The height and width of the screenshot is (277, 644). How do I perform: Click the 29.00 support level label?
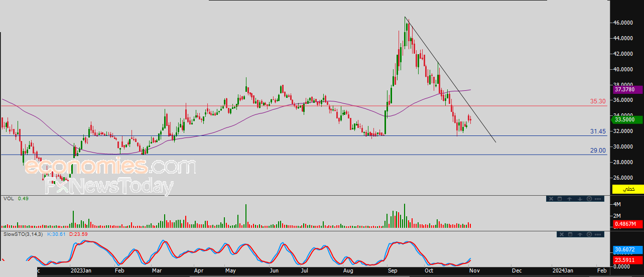pos(598,150)
